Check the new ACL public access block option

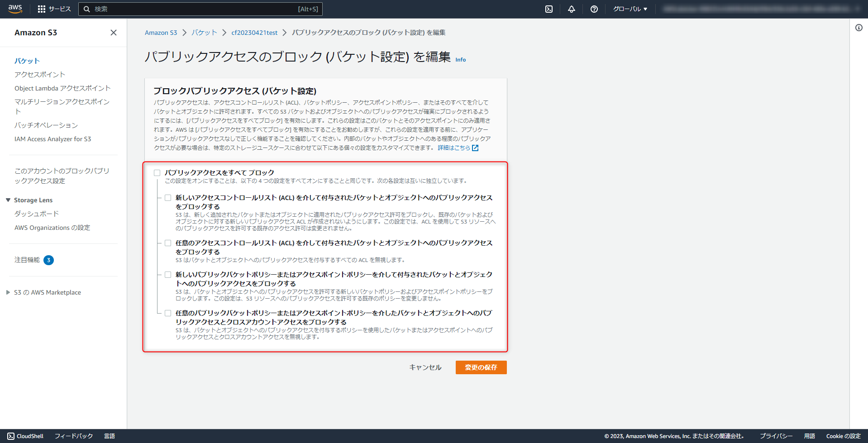[x=167, y=197]
